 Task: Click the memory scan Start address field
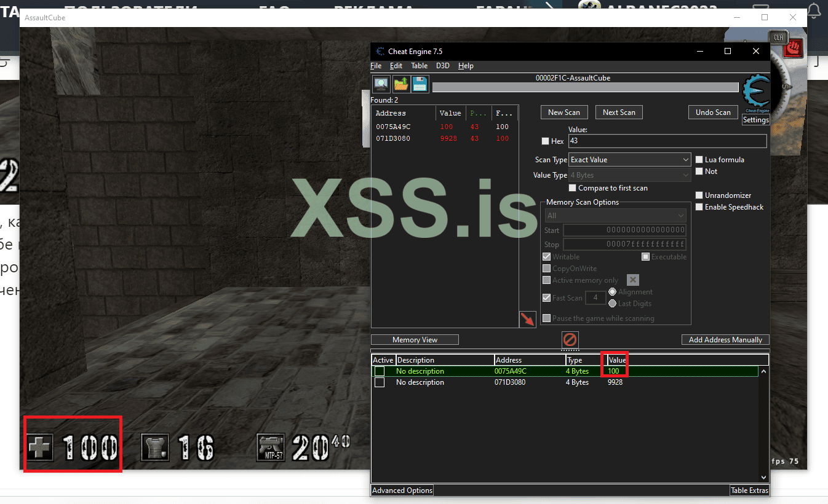click(624, 230)
